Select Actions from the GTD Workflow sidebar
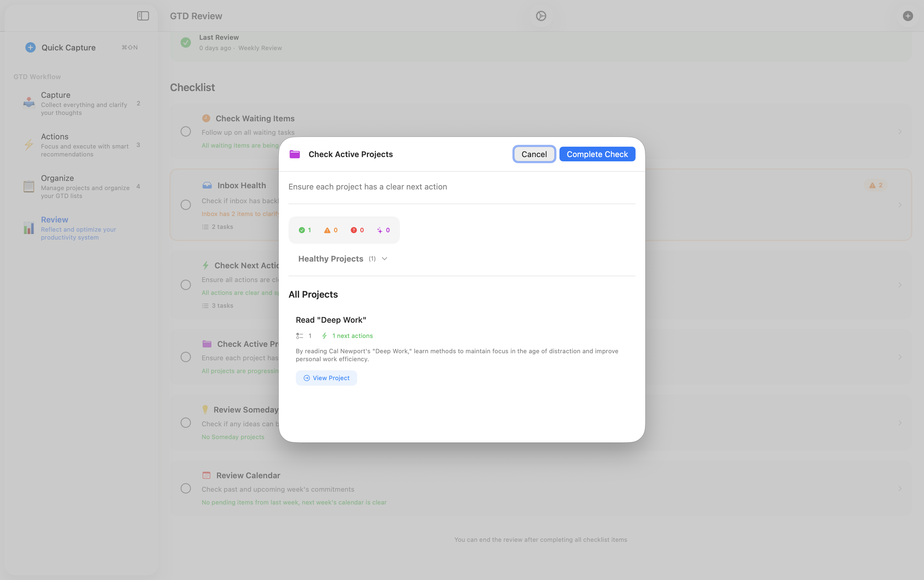The width and height of the screenshot is (924, 580). coord(54,136)
